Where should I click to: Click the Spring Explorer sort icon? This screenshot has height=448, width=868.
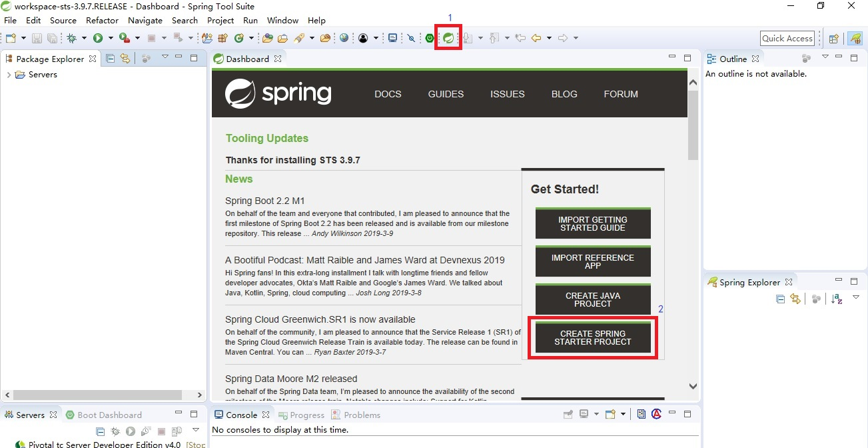[x=838, y=299]
